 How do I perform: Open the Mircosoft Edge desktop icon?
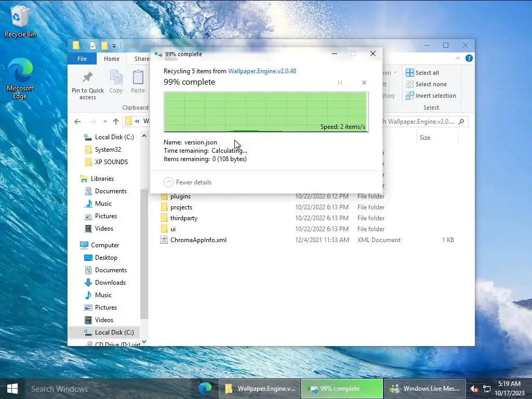pyautogui.click(x=20, y=79)
